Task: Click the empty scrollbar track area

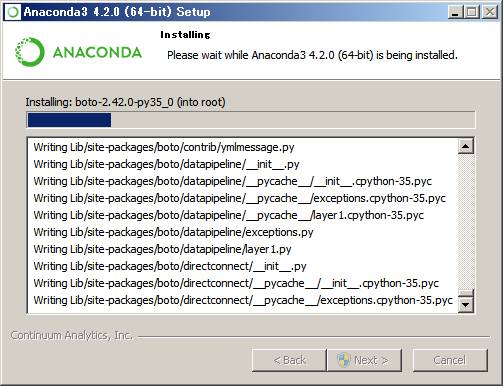Action: point(466,221)
